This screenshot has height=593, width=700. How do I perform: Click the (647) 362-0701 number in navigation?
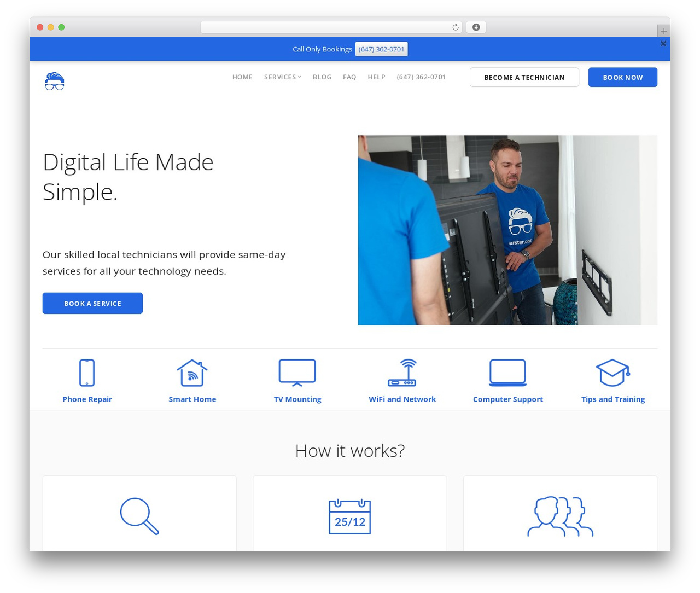[x=421, y=77]
